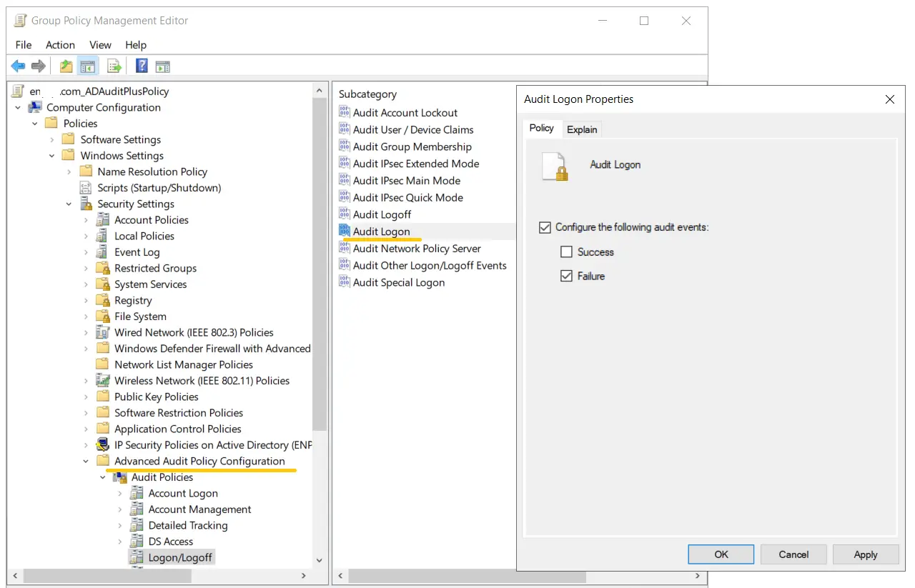Toggle the Show/Hide Console Tree icon
This screenshot has height=588, width=915.
86,66
